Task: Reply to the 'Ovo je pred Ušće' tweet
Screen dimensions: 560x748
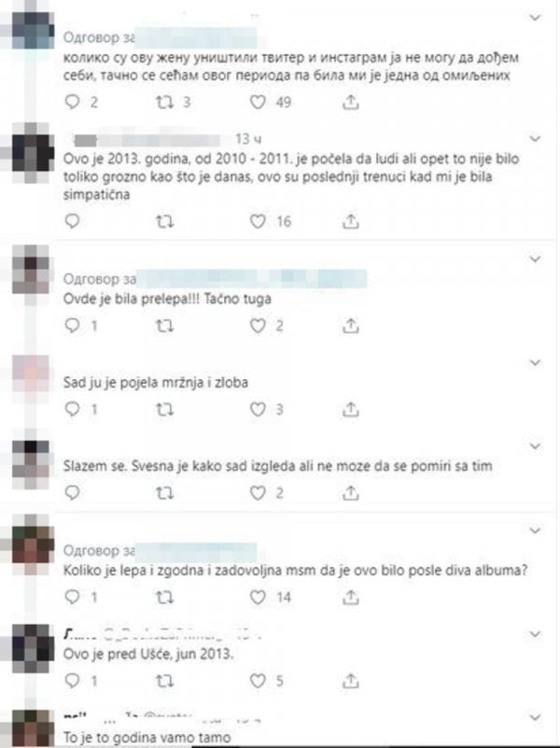Action: (x=72, y=681)
